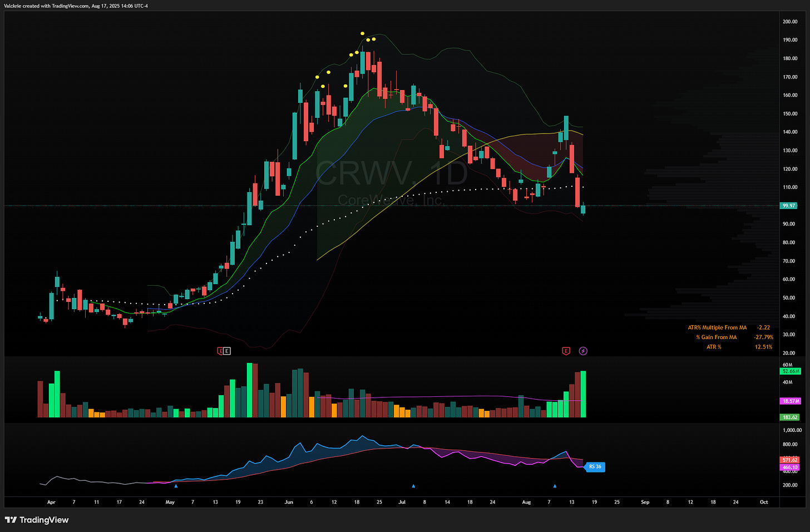Click the Jun date axis label
The width and height of the screenshot is (810, 532).
[289, 502]
